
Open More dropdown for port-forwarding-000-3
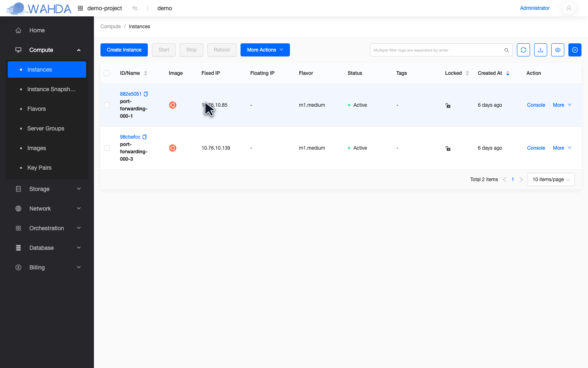click(562, 148)
